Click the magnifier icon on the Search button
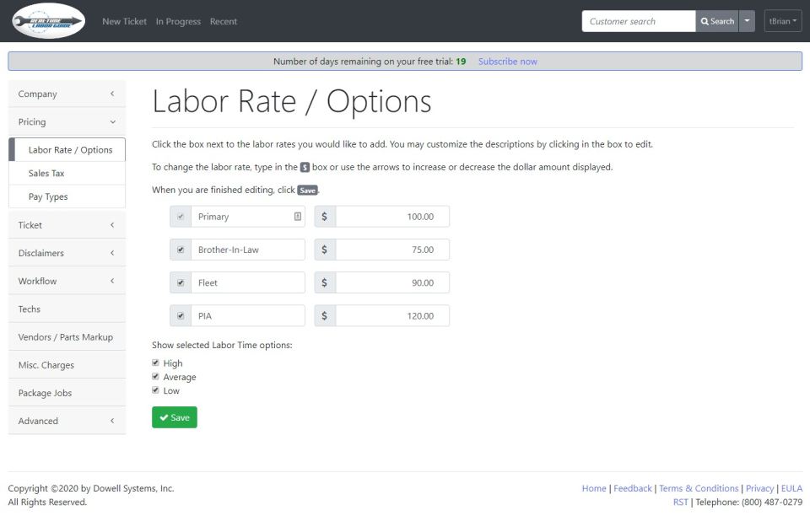The image size is (810, 532). click(x=706, y=20)
